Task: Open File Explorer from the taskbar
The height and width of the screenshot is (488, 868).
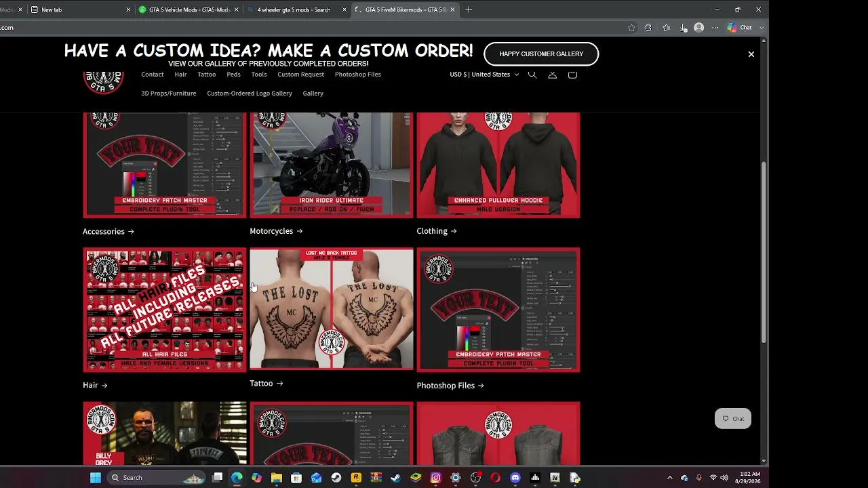Action: pyautogui.click(x=277, y=478)
